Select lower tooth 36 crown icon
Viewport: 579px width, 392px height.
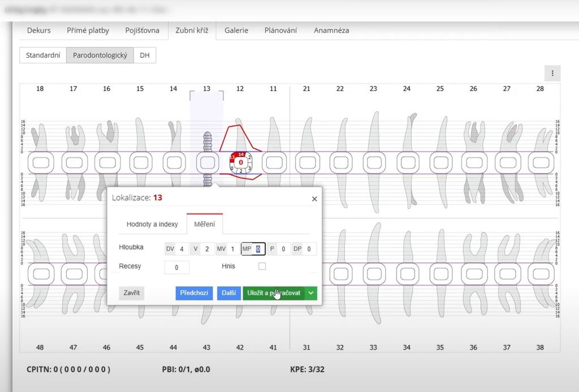pyautogui.click(x=473, y=274)
